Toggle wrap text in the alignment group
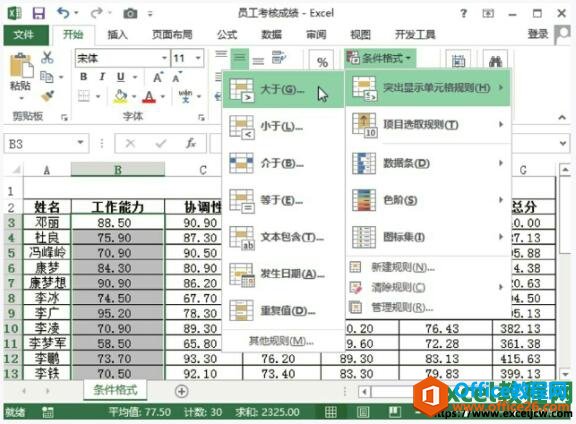This screenshot has height=424, width=576. (x=279, y=58)
